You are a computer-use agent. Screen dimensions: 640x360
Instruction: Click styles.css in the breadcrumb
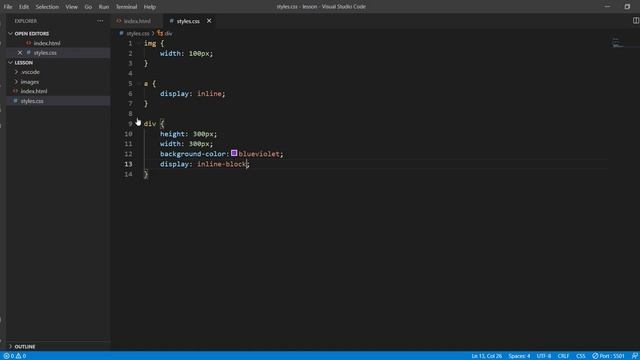tap(138, 33)
